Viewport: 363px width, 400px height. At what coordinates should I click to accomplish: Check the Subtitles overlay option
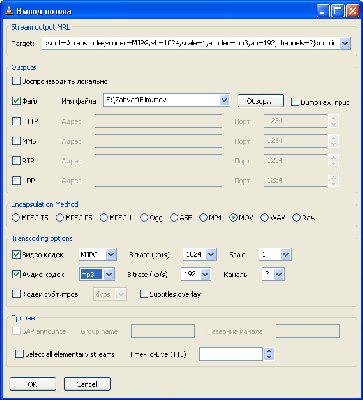[144, 294]
